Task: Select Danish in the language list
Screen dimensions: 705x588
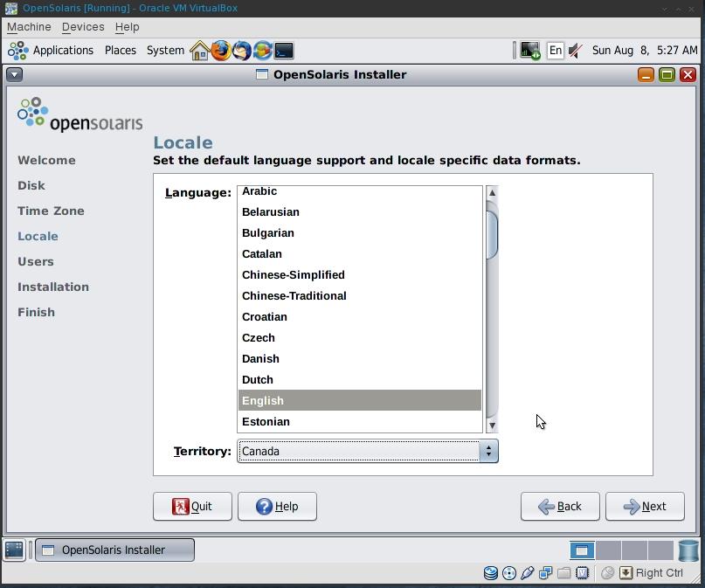Action: pyautogui.click(x=360, y=359)
